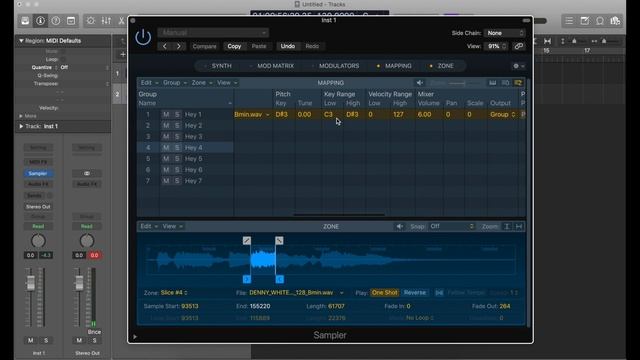
Task: Collapse the Region MIDI Defaults triangle
Action: coord(21,41)
